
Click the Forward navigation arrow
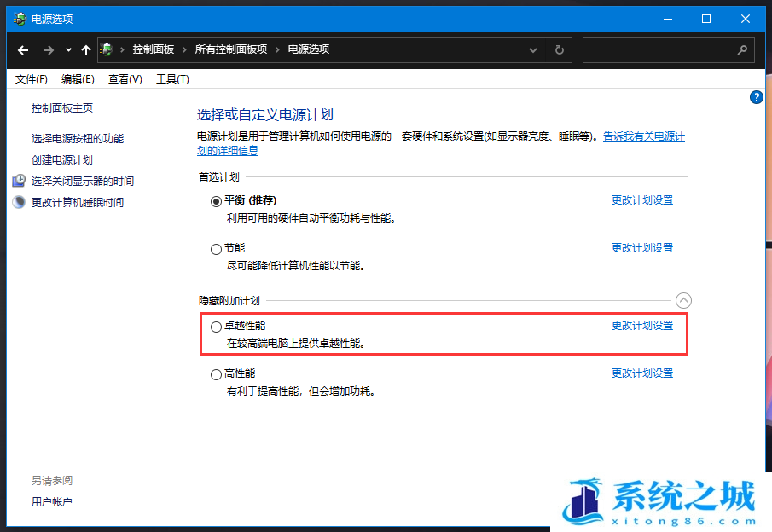(49, 50)
